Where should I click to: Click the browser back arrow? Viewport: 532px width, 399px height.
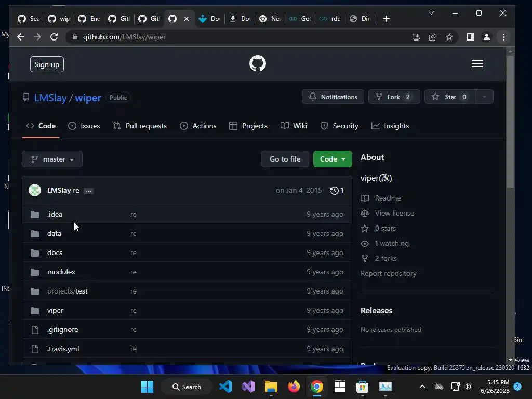point(21,37)
